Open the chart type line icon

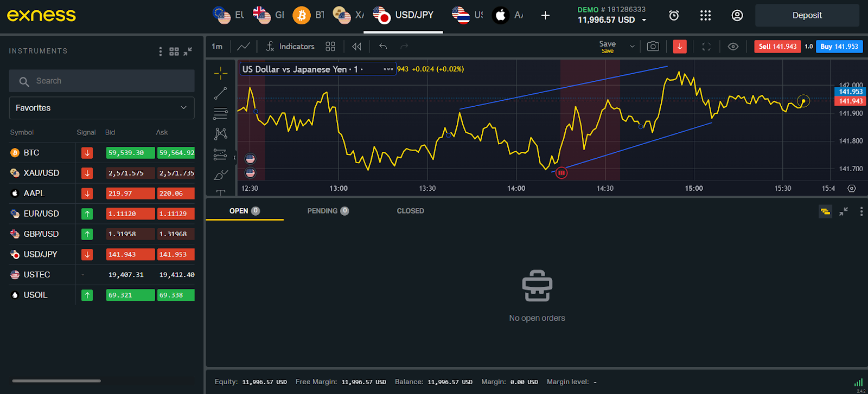click(244, 47)
